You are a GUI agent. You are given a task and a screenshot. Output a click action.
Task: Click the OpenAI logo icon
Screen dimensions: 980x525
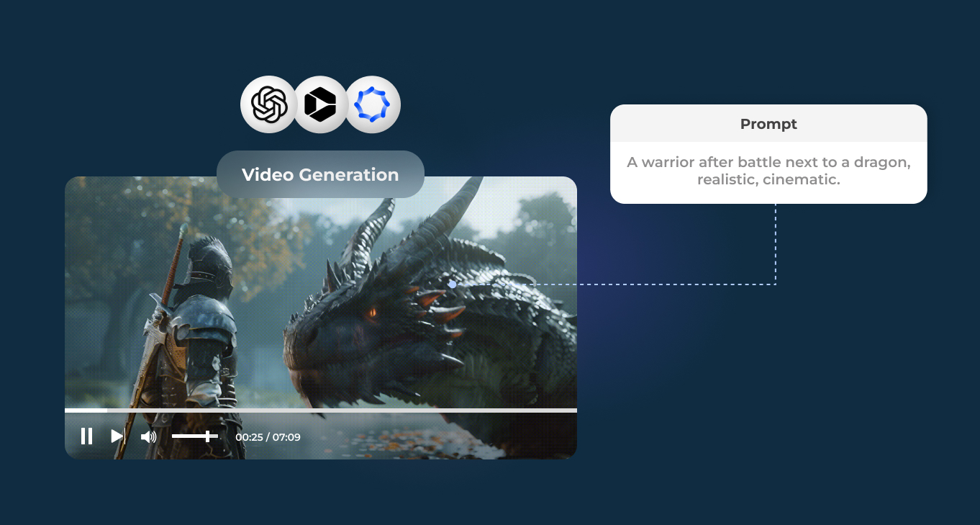point(268,104)
